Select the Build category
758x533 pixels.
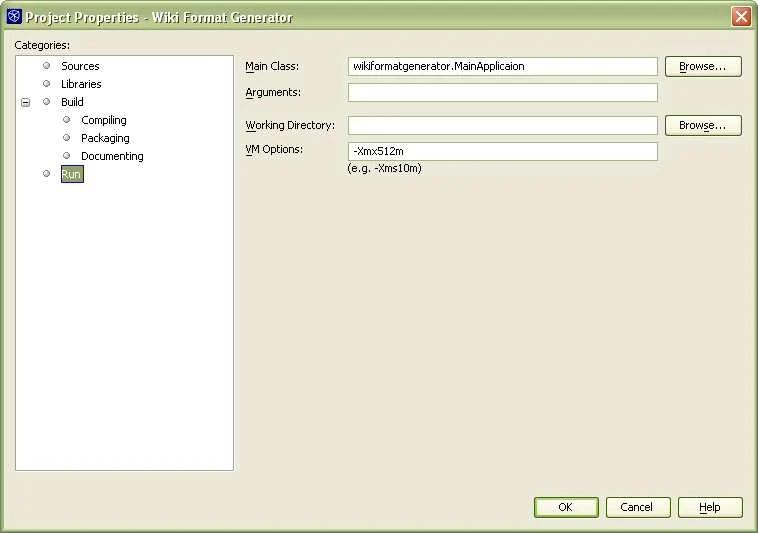point(72,102)
